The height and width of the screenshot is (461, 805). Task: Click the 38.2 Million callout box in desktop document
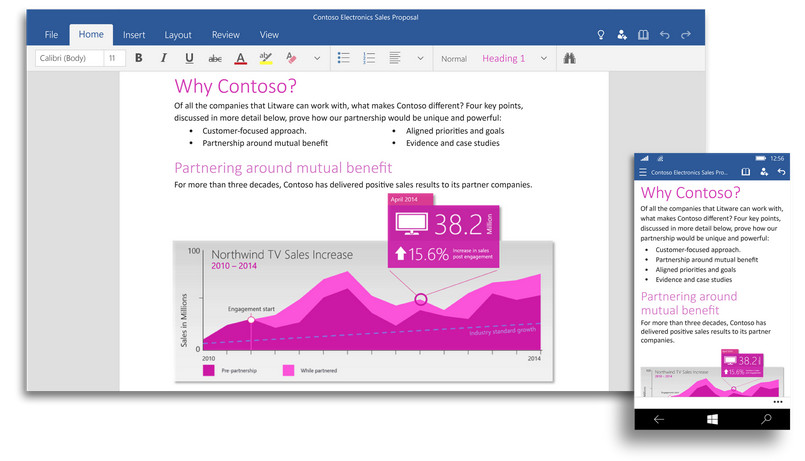[x=443, y=236]
